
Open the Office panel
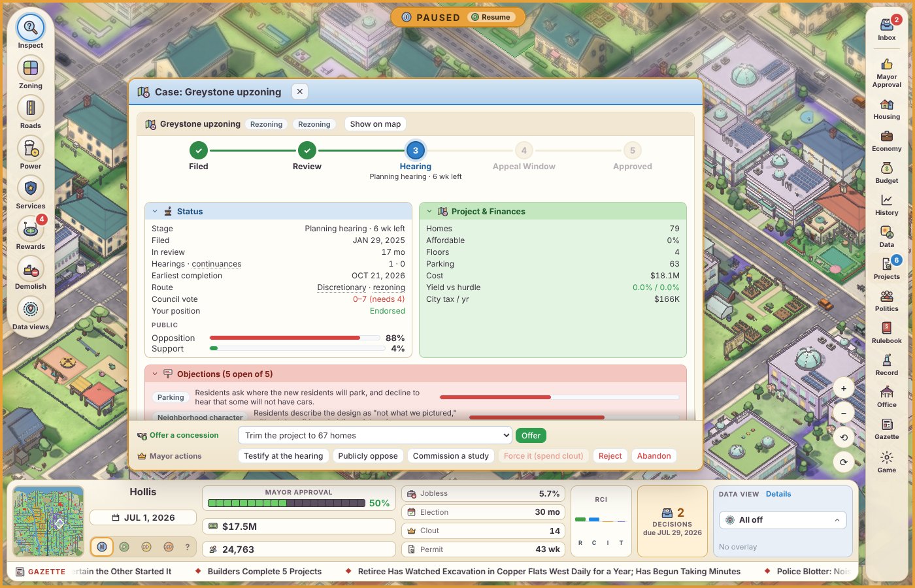pyautogui.click(x=887, y=397)
